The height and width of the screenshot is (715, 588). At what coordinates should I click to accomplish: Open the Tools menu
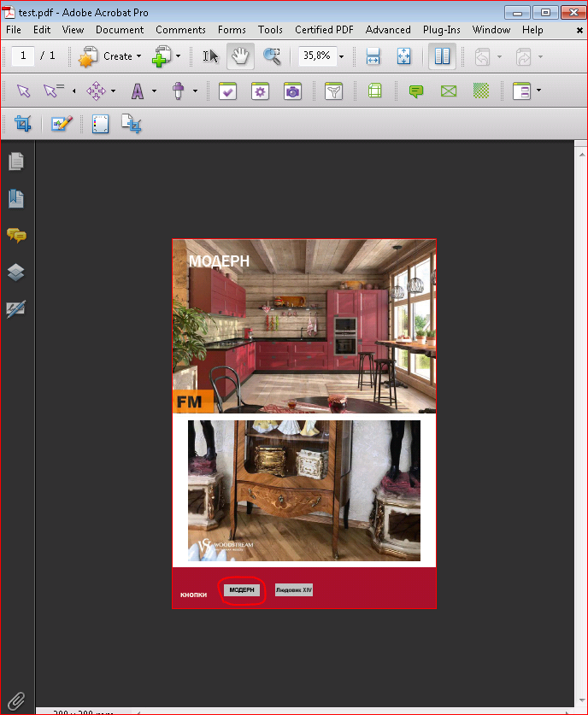270,30
